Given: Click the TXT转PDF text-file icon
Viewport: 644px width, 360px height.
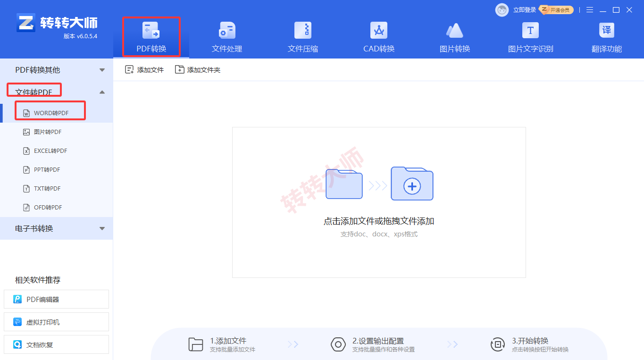Looking at the screenshot, I should click(26, 189).
